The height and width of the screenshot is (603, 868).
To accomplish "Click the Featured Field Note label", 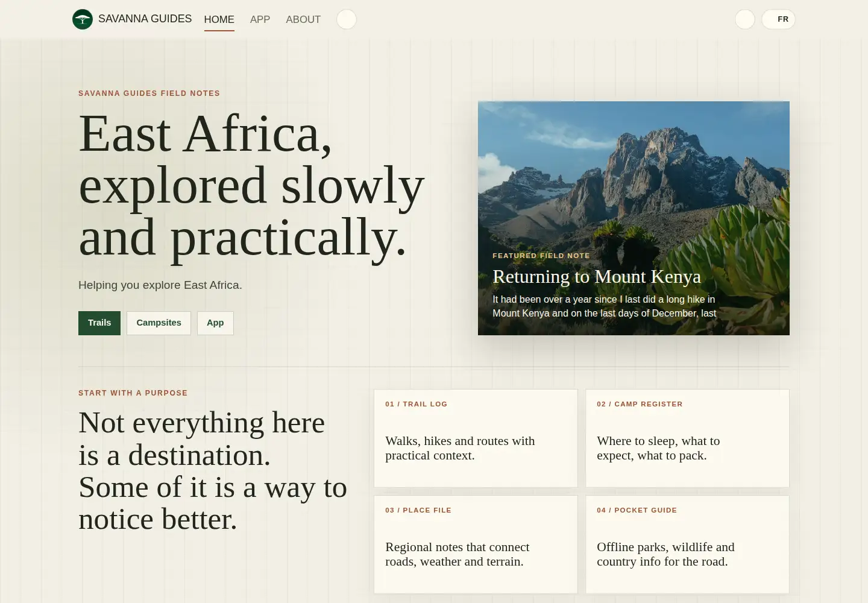I will 541,256.
